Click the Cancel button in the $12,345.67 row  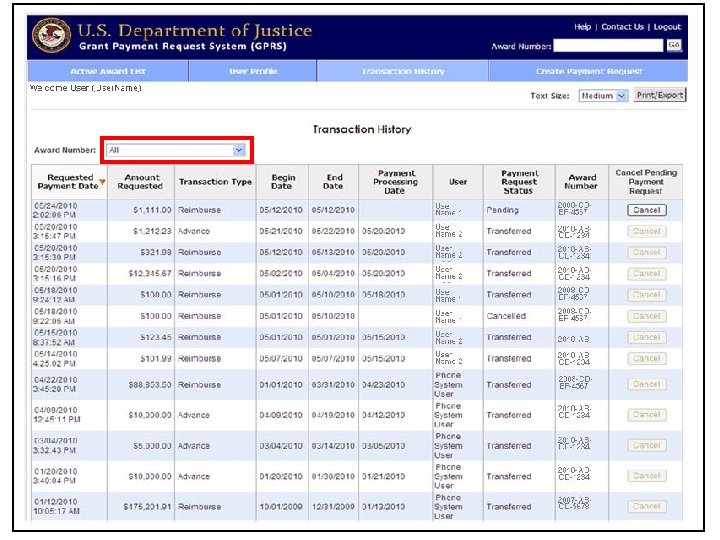point(647,274)
